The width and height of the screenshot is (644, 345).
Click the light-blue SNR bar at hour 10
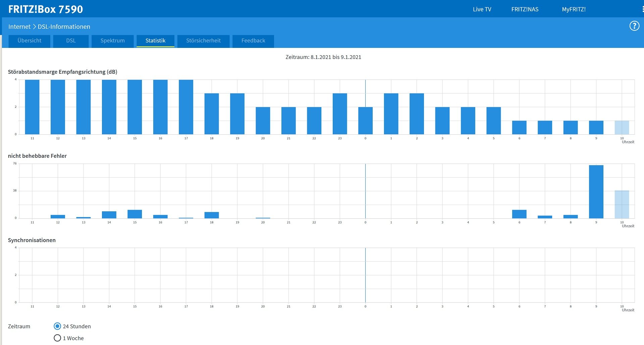pos(622,127)
